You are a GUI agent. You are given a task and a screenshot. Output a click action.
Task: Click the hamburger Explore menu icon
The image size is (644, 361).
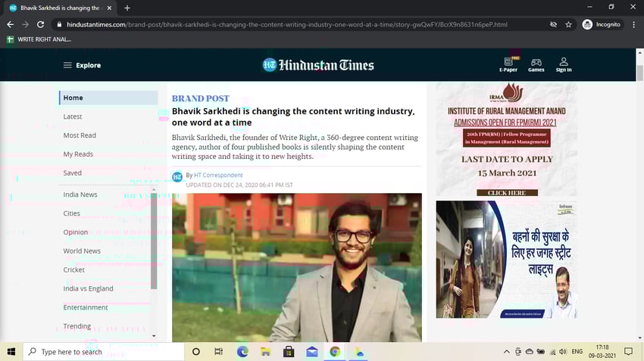coord(67,65)
